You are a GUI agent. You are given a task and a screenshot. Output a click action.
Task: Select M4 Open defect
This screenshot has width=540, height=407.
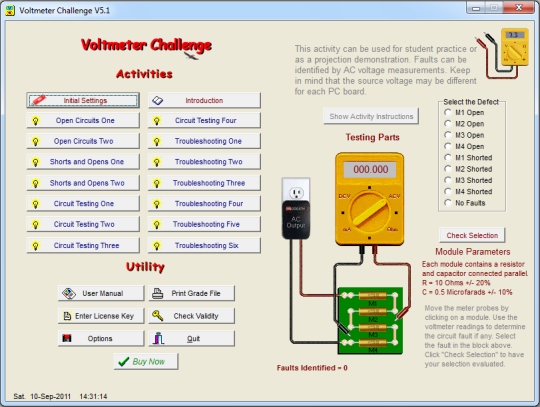[x=448, y=146]
